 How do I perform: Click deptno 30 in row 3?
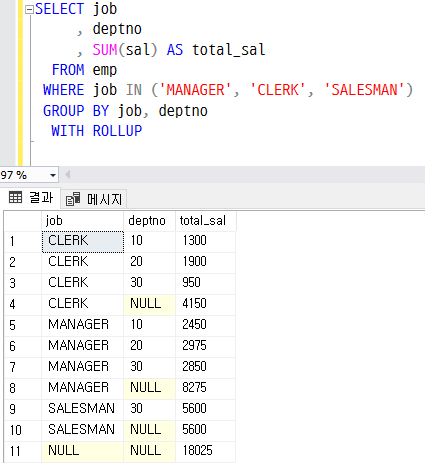point(149,283)
